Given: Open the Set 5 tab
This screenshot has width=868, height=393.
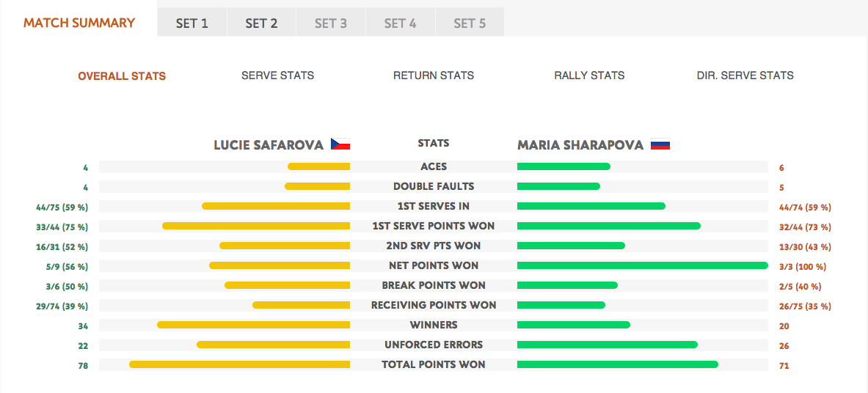Looking at the screenshot, I should click(x=470, y=23).
